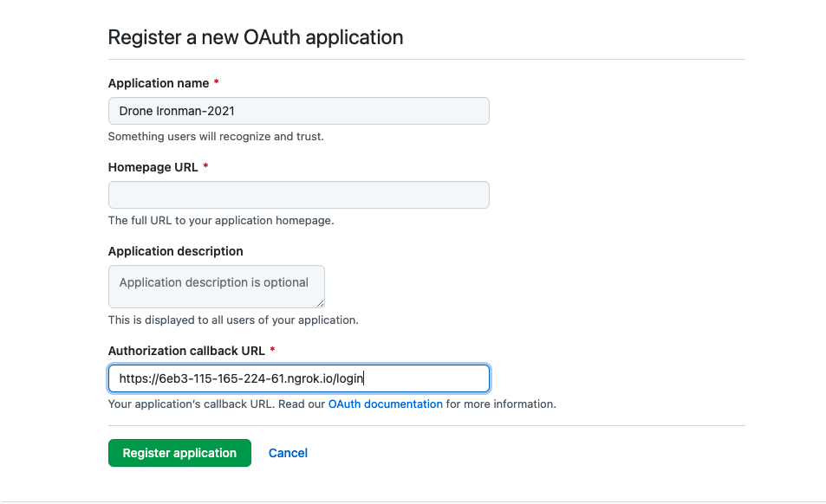
Task: Click the "Something users will recognize" hint text
Action: [216, 137]
